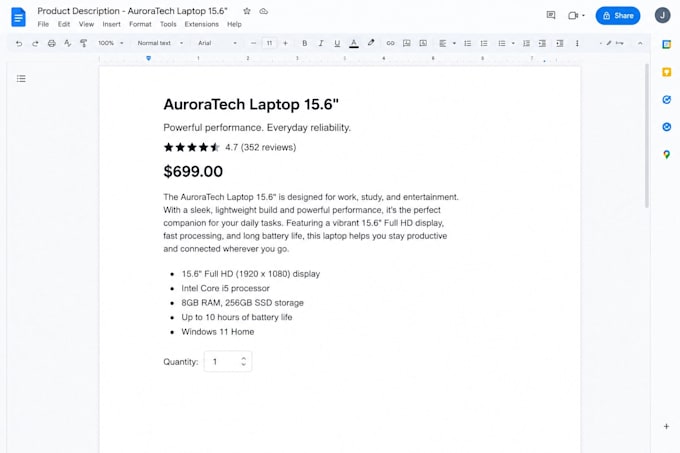This screenshot has width=680, height=453.
Task: Click the Quantity stepper arrows
Action: coord(243,362)
